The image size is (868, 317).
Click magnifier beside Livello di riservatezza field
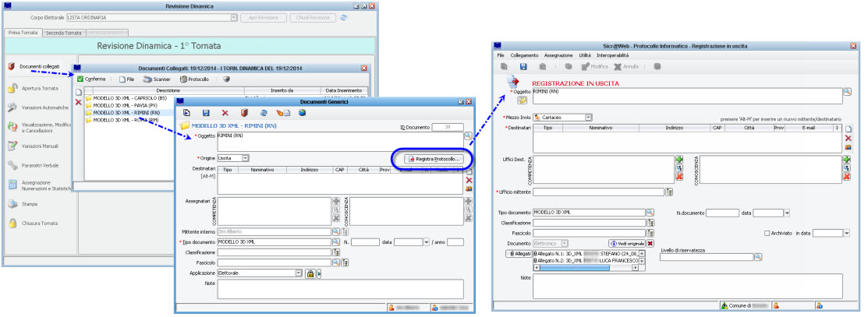(758, 257)
